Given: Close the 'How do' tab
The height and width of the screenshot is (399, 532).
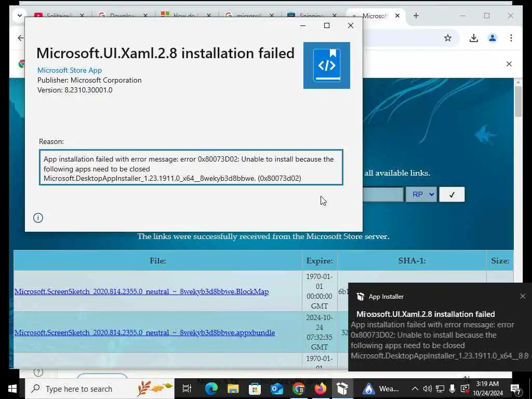Looking at the screenshot, I should [x=209, y=16].
